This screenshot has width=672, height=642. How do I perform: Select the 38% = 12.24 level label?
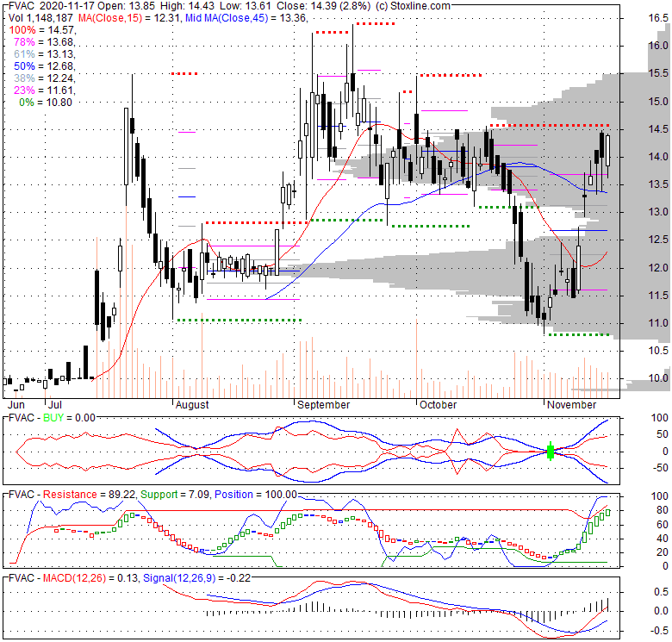[44, 78]
